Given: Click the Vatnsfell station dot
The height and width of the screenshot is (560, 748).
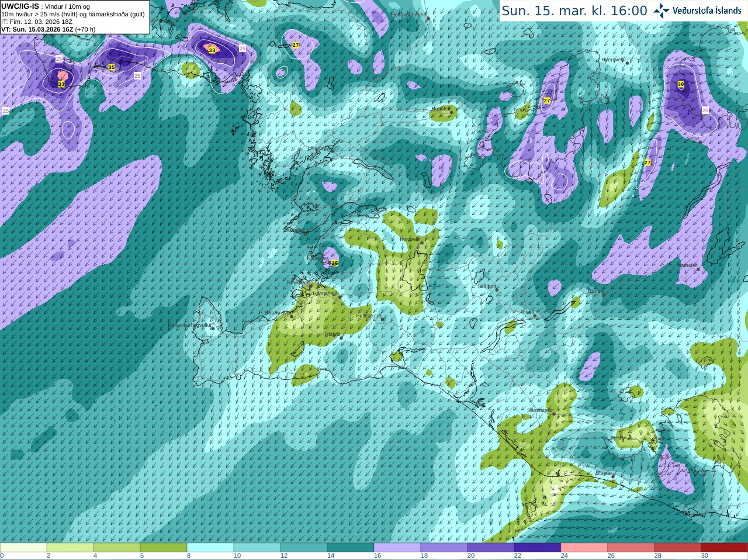Looking at the screenshot, I should (698, 269).
